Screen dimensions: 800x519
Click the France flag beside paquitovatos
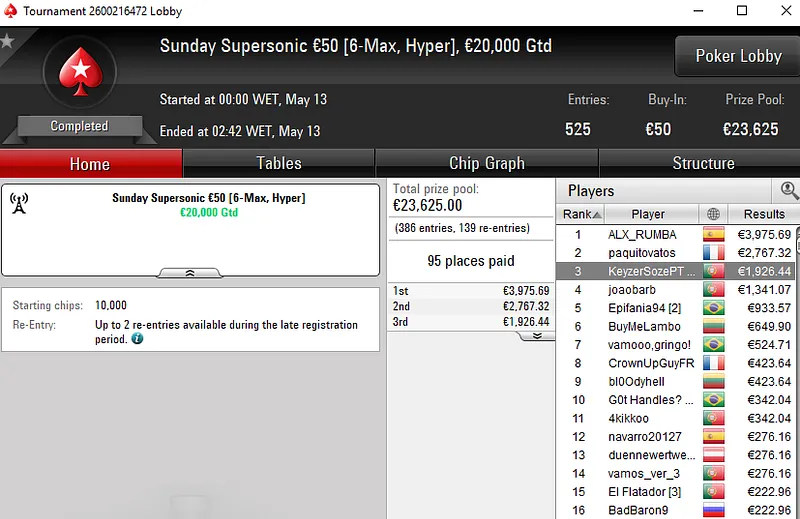coord(713,253)
